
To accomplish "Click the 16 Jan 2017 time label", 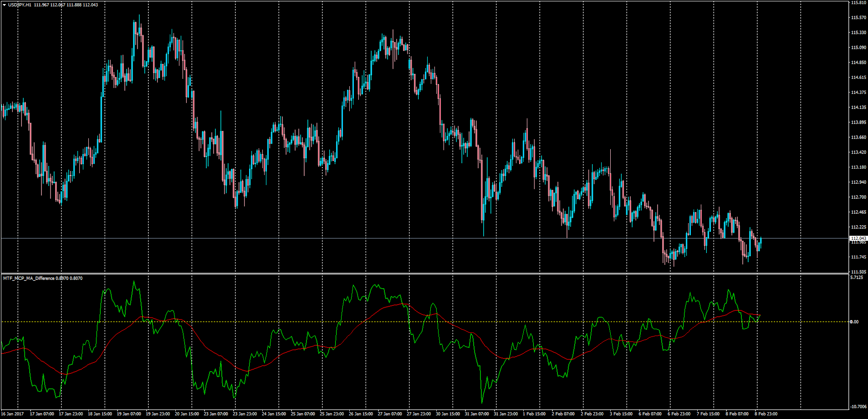I will (x=12, y=414).
